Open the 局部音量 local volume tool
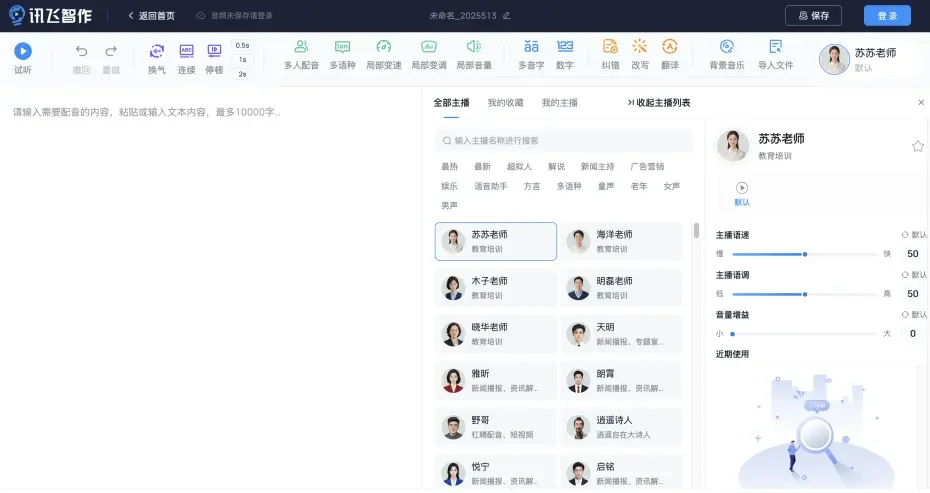The height and width of the screenshot is (493, 930). coord(474,56)
